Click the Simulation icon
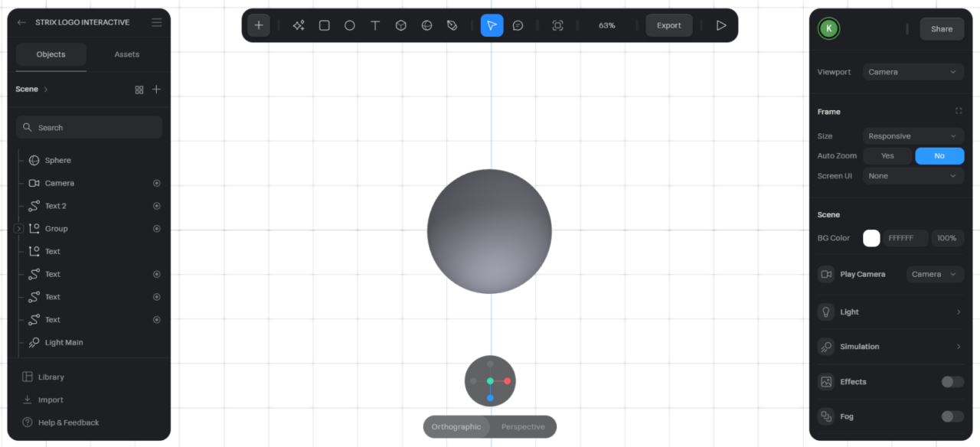 [826, 347]
